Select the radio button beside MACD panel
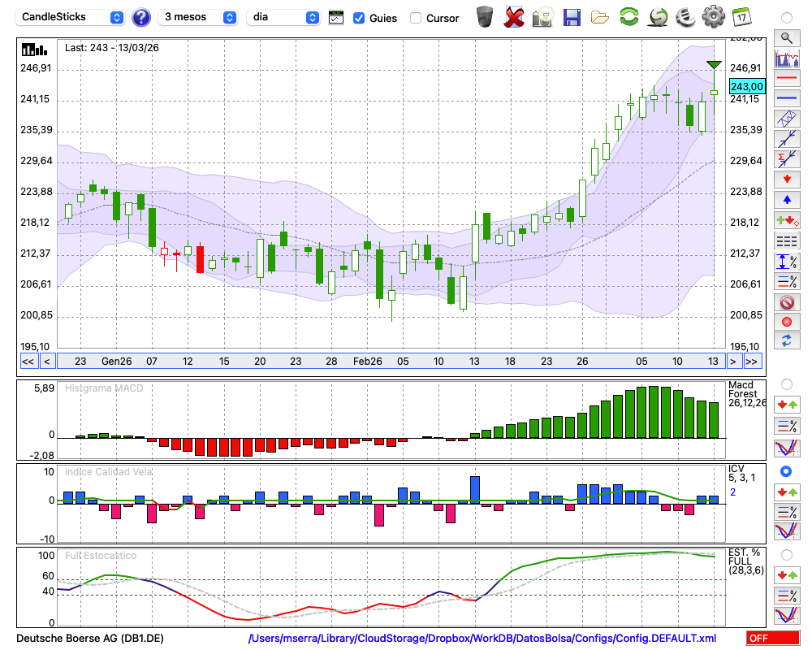The image size is (812, 650). click(x=785, y=383)
